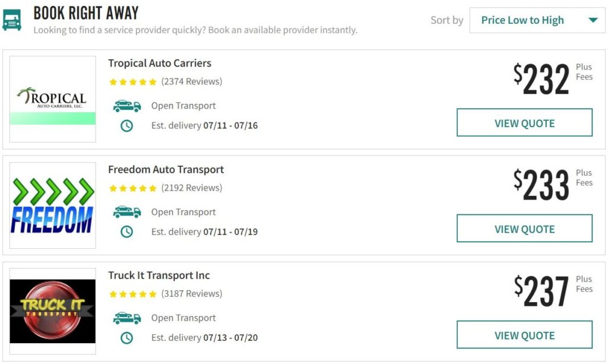The width and height of the screenshot is (608, 364).
Task: Click the first star in Truck It Transport rating
Action: click(113, 293)
